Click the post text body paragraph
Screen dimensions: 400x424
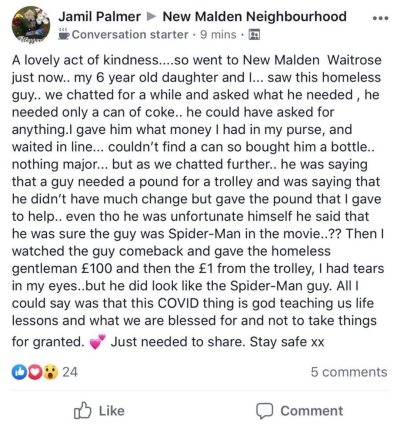198,201
